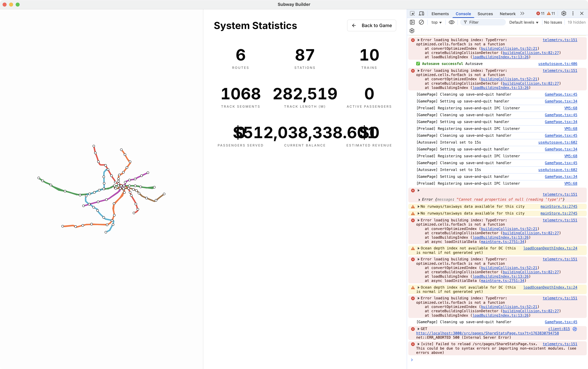This screenshot has height=369, width=588.
Task: Open the DevTools three-dot menu
Action: pos(573,14)
